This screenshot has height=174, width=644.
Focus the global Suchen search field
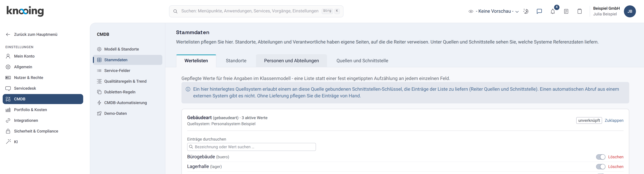[256, 11]
